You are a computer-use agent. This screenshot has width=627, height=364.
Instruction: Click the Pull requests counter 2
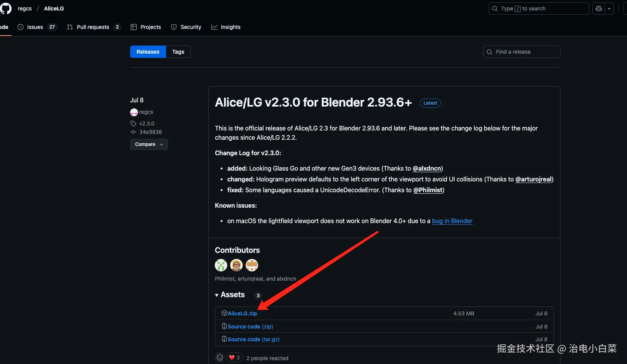(x=117, y=27)
